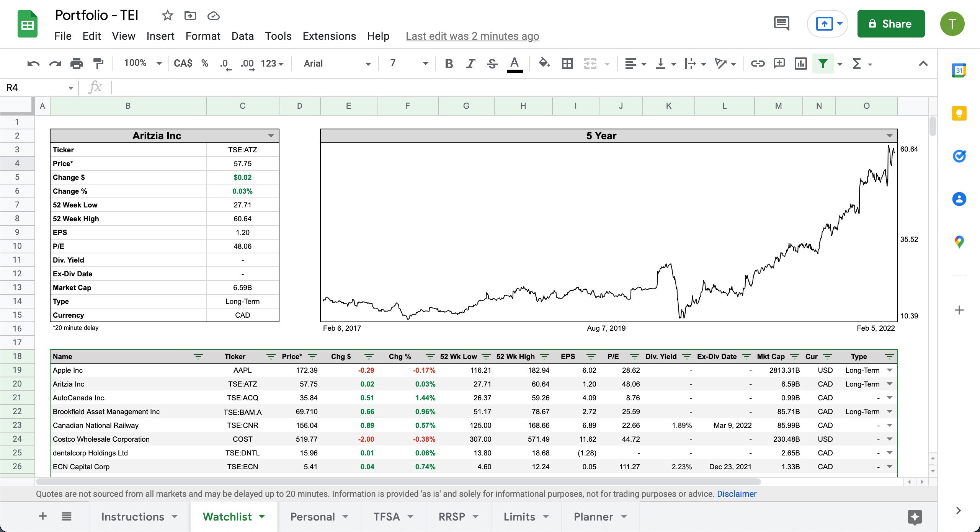980x532 pixels.
Task: Click the Insert link icon
Action: [x=758, y=64]
